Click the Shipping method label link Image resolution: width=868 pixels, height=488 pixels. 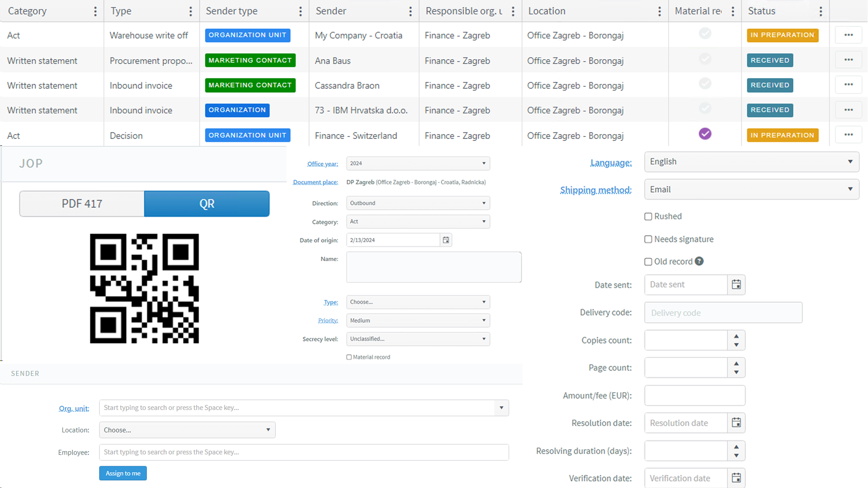596,190
